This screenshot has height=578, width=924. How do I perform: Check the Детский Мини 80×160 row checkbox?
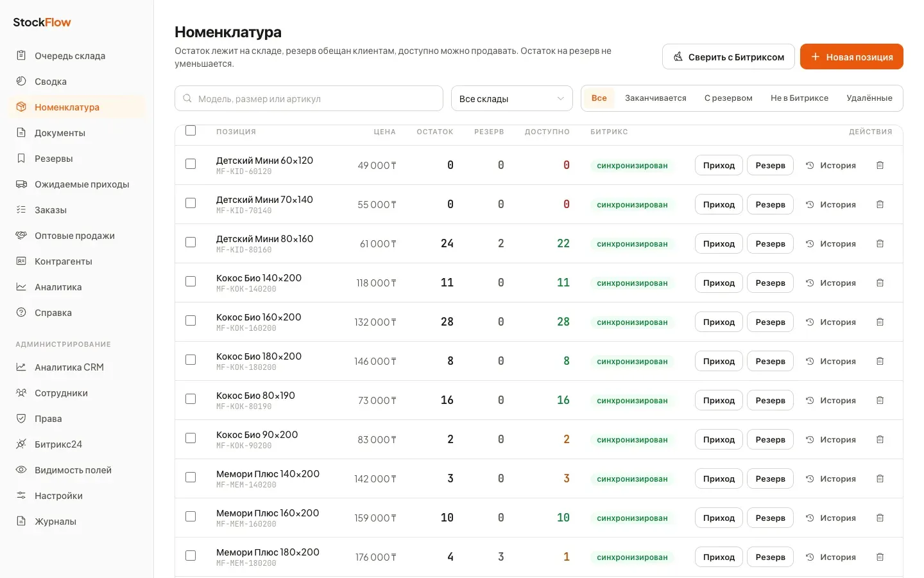[191, 242]
